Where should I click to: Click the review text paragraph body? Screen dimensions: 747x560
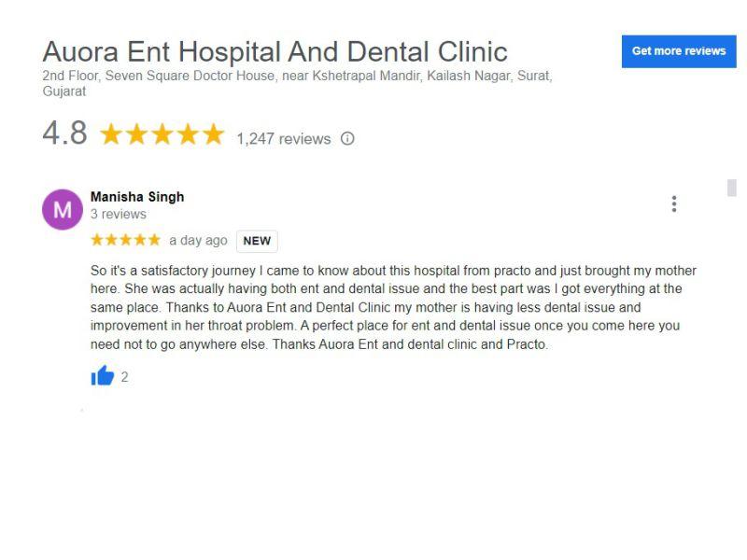pos(393,307)
